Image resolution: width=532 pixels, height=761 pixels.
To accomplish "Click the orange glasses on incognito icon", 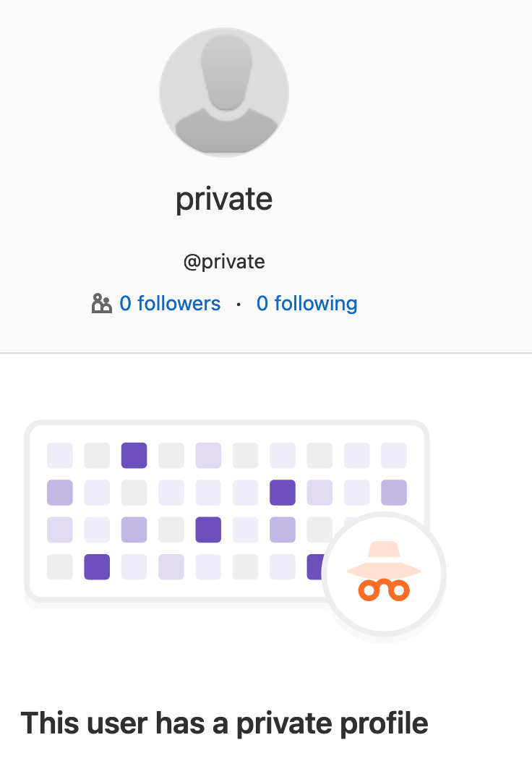I will pyautogui.click(x=384, y=590).
